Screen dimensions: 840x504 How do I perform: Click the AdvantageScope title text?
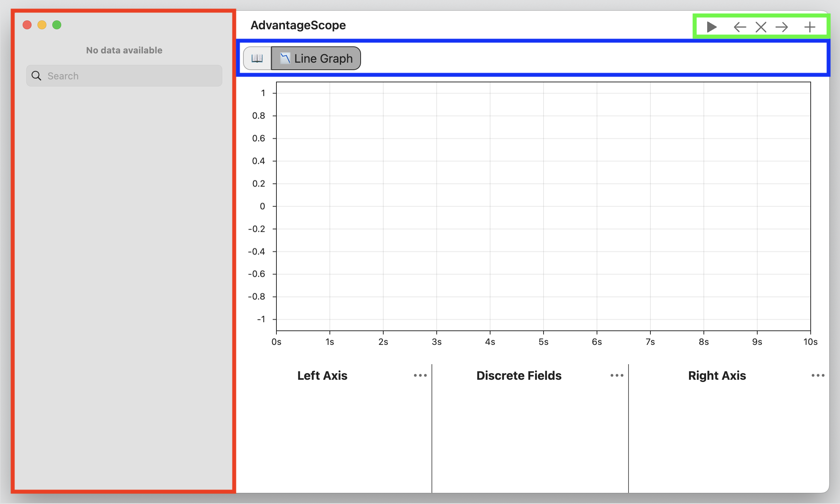[x=298, y=25]
